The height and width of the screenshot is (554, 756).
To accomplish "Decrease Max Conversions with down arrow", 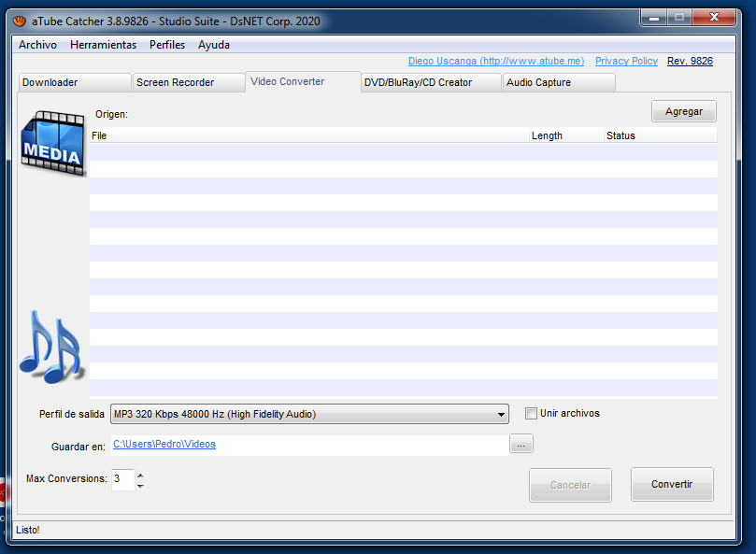I will [140, 486].
